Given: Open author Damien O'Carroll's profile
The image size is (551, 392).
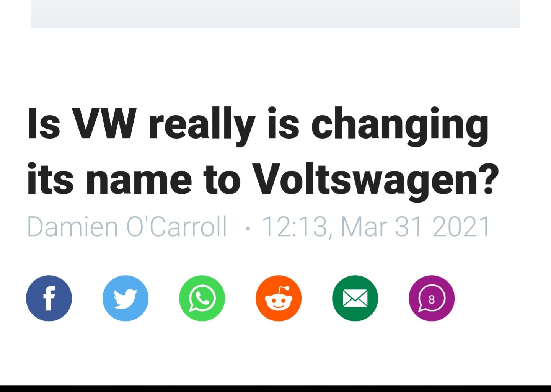Looking at the screenshot, I should pyautogui.click(x=127, y=226).
